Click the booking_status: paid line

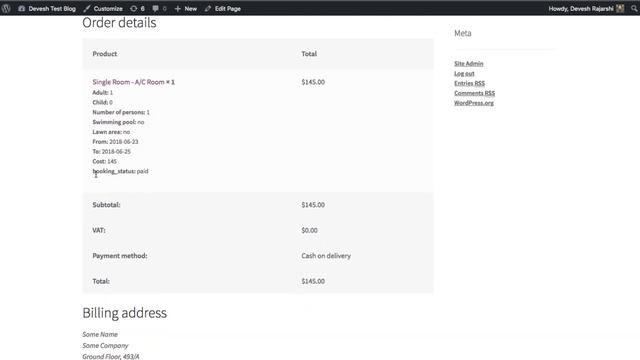[120, 171]
